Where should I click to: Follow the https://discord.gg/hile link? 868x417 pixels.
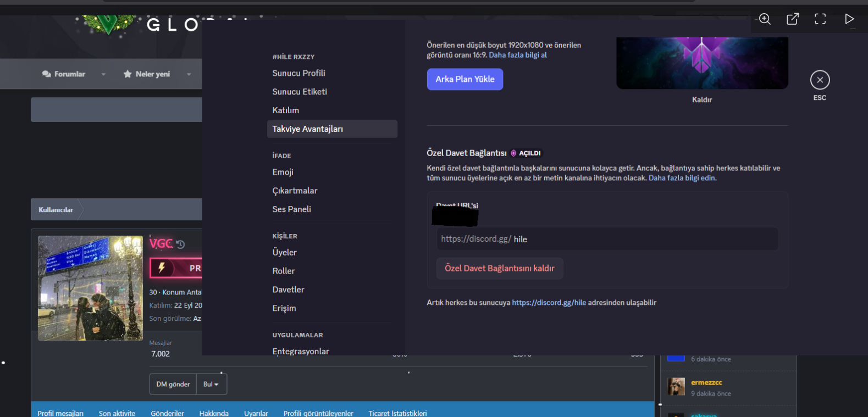pos(549,303)
